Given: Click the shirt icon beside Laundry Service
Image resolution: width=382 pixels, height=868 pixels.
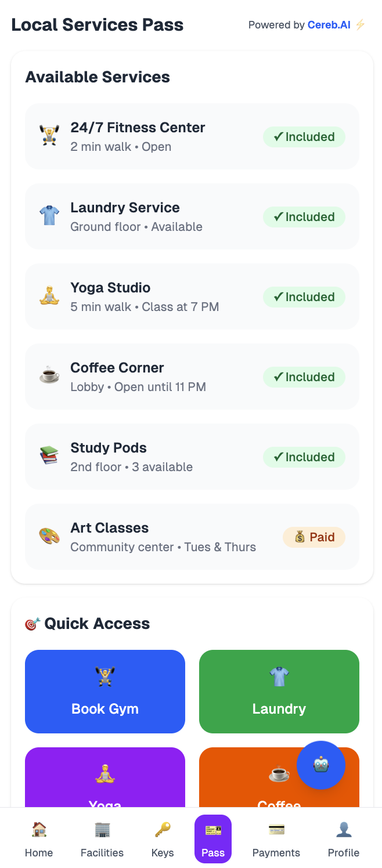Looking at the screenshot, I should [x=49, y=216].
